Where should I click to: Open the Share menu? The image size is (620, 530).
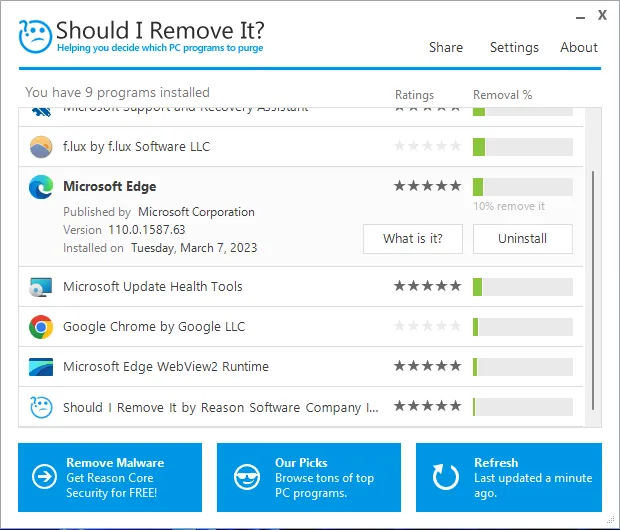[x=446, y=47]
